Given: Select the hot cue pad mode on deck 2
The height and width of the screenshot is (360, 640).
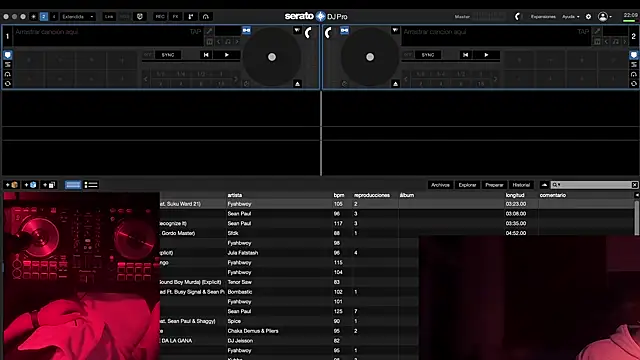Looking at the screenshot, I should pos(633,55).
